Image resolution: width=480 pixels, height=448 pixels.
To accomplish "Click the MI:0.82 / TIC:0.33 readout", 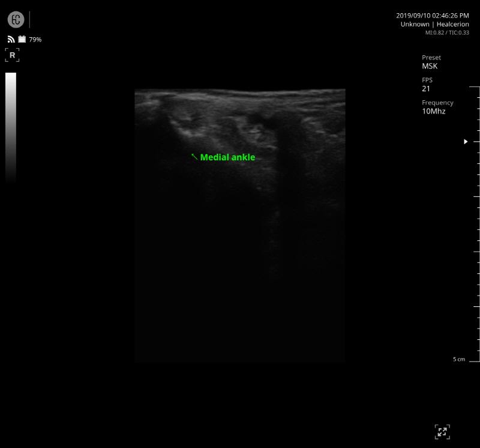I will [x=447, y=32].
